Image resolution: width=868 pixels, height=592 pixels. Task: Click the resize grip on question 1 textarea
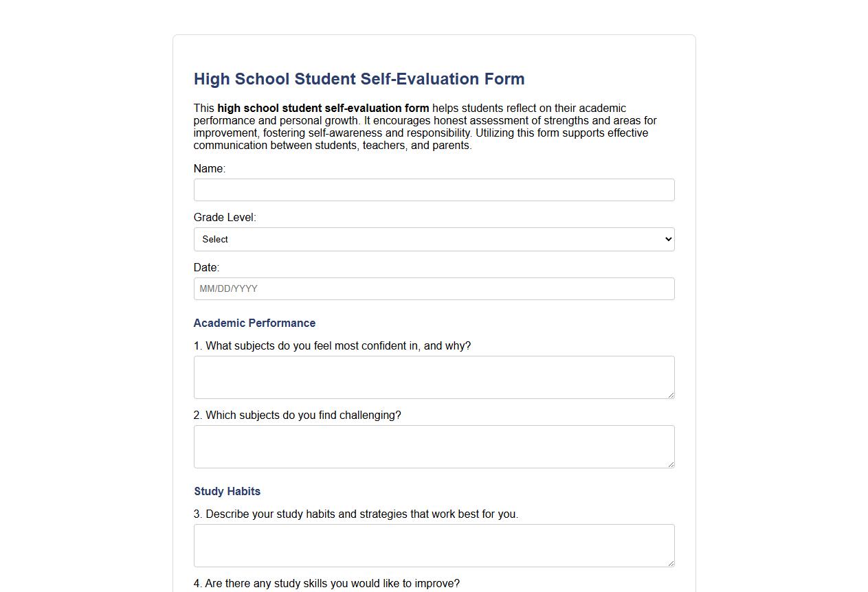point(670,395)
